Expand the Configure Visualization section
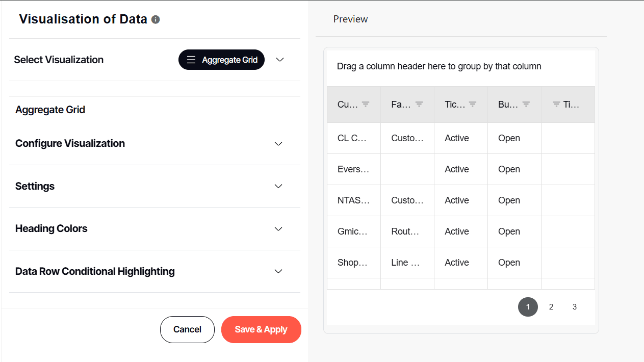The image size is (644, 362). click(x=278, y=144)
